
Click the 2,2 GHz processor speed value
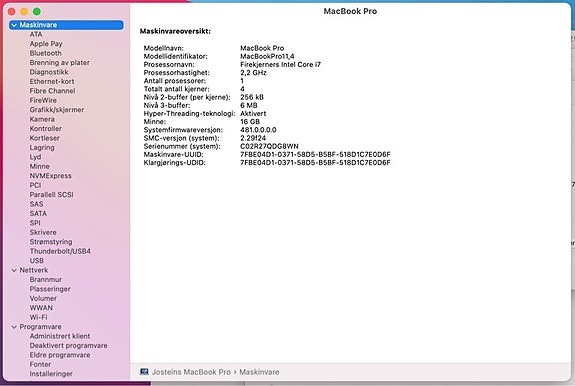(x=253, y=73)
